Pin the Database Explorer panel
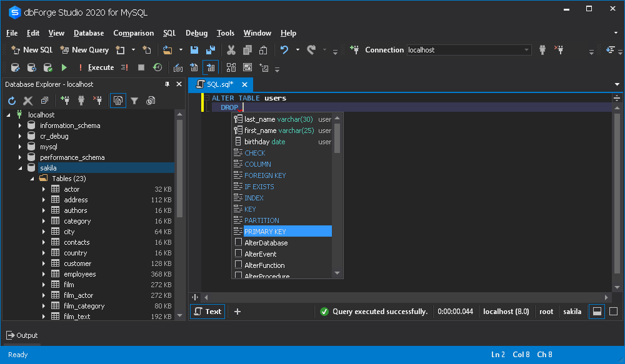The height and width of the screenshot is (364, 625). coord(166,84)
